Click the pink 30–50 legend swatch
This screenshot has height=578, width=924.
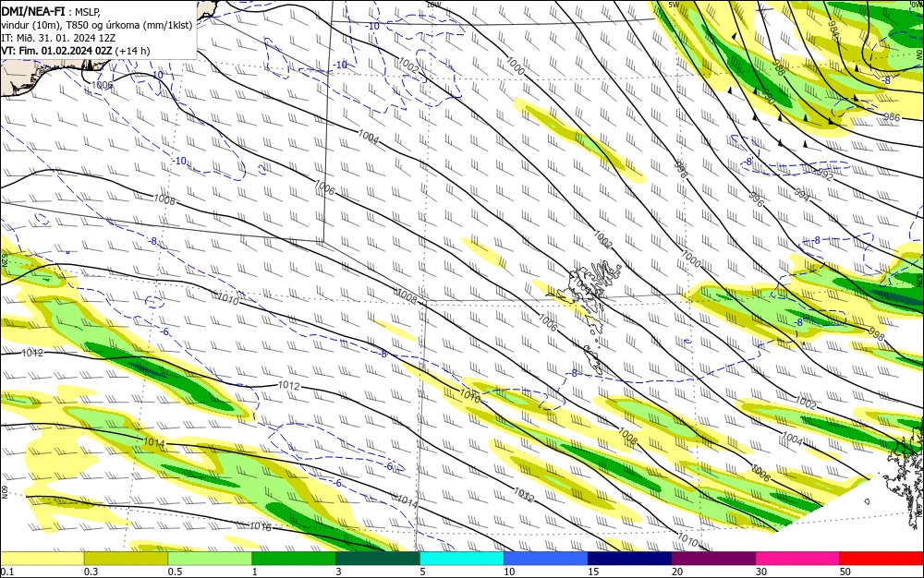click(798, 559)
